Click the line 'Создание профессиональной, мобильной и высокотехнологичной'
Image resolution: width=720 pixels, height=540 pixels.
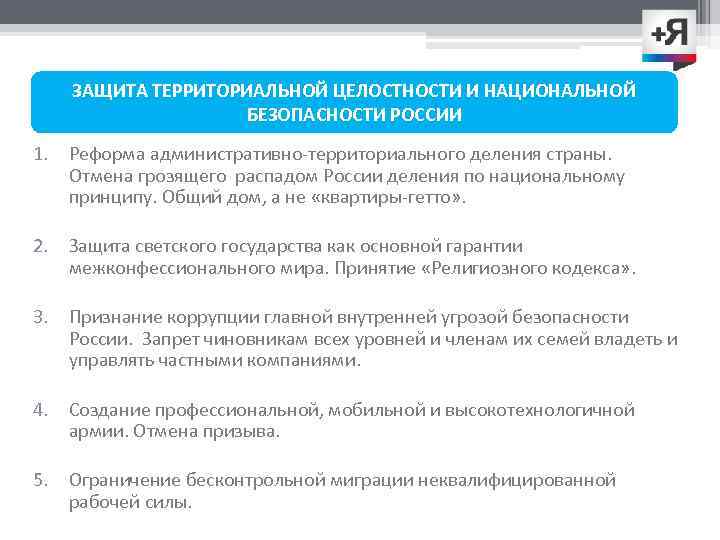pos(352,410)
